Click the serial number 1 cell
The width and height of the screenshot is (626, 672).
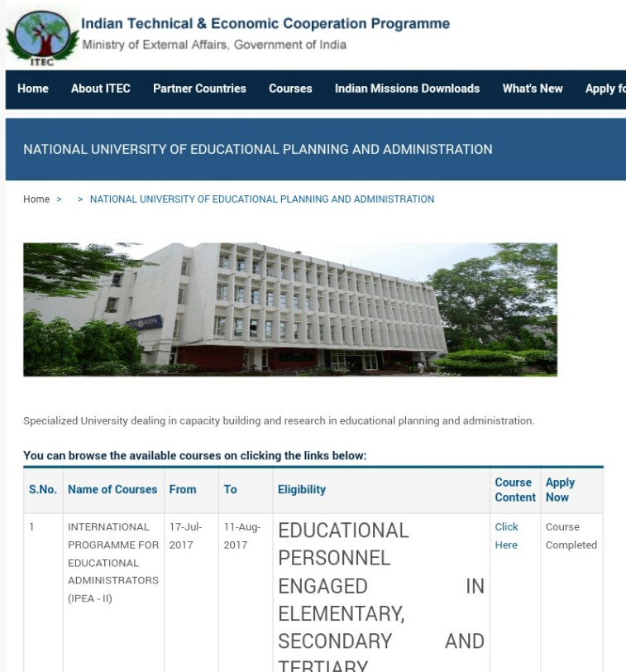coord(31,526)
